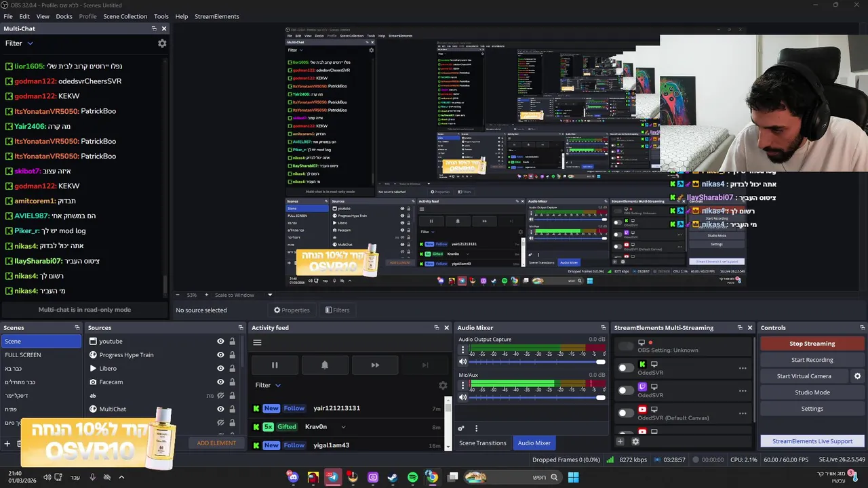Screen dimensions: 868x488
Task: Unlock the Facecam source
Action: [x=232, y=382]
